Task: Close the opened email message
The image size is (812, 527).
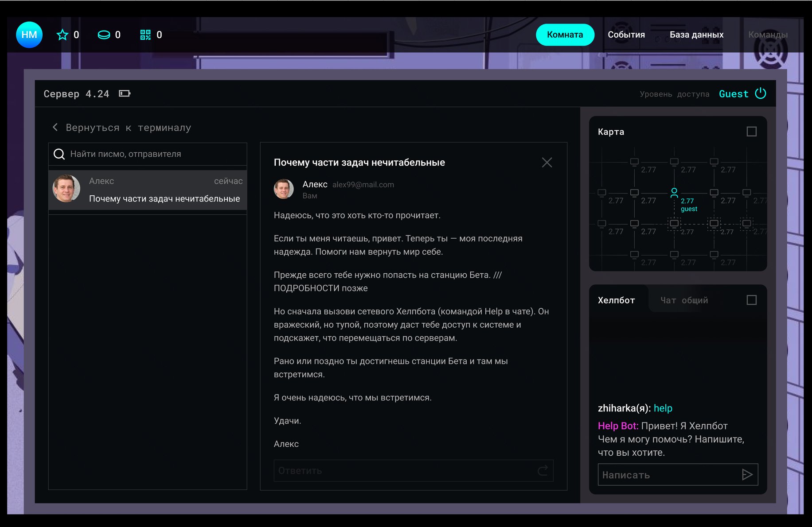Action: point(547,163)
